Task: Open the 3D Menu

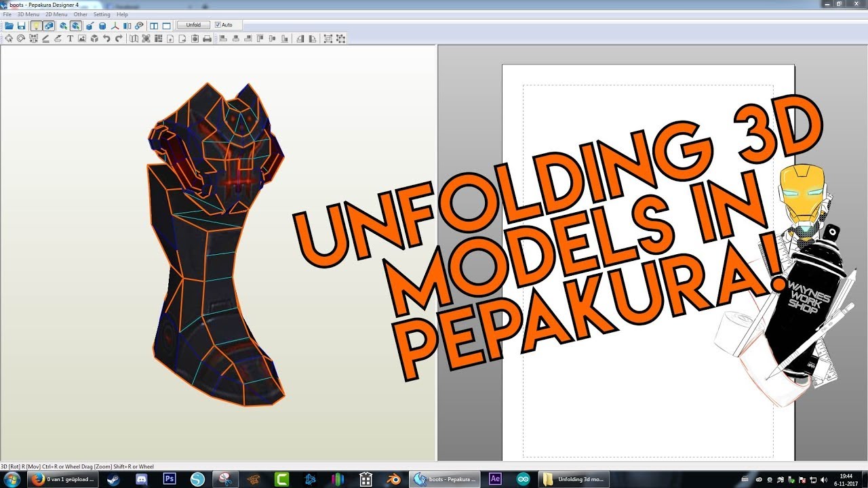Action: [28, 14]
